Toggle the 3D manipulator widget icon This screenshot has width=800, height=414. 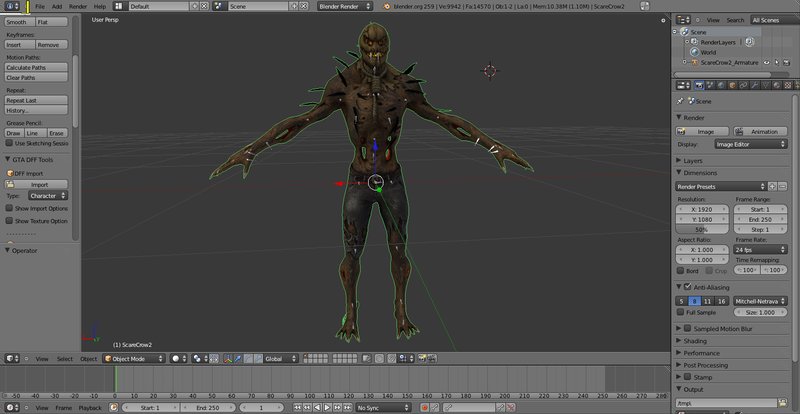coord(228,358)
